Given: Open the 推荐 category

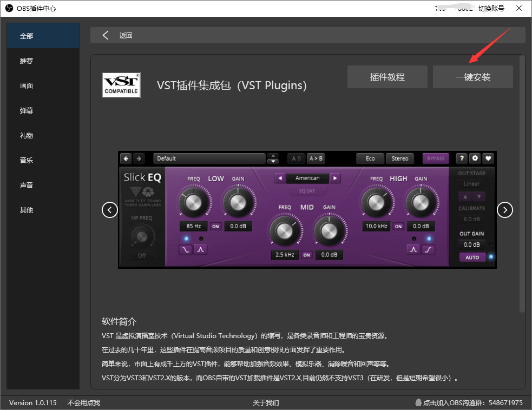Looking at the screenshot, I should (43, 61).
